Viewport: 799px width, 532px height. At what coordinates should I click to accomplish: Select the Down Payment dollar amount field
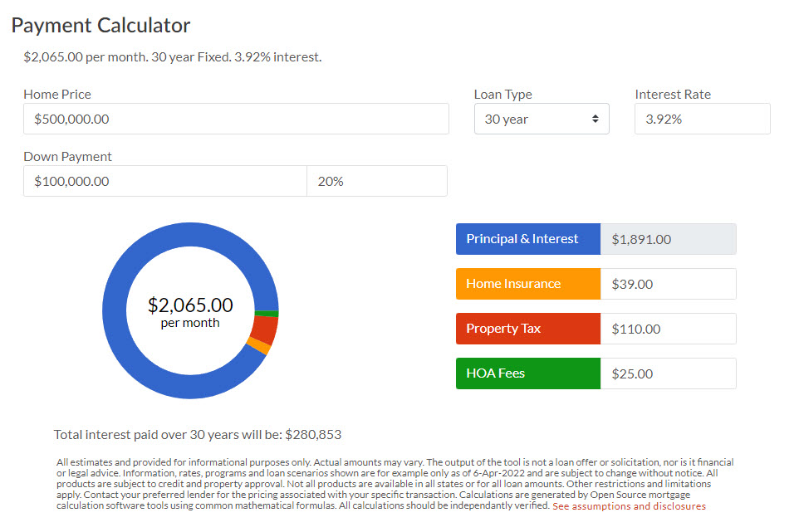click(164, 181)
